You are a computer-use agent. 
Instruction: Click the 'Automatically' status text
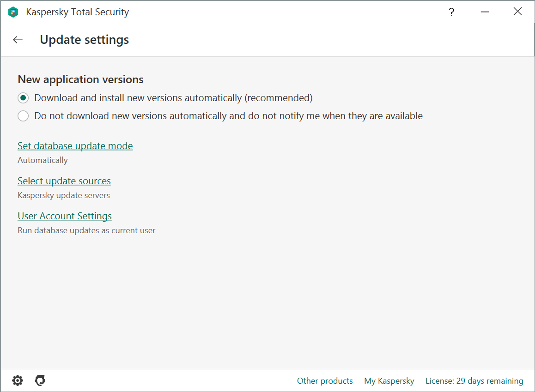click(43, 160)
